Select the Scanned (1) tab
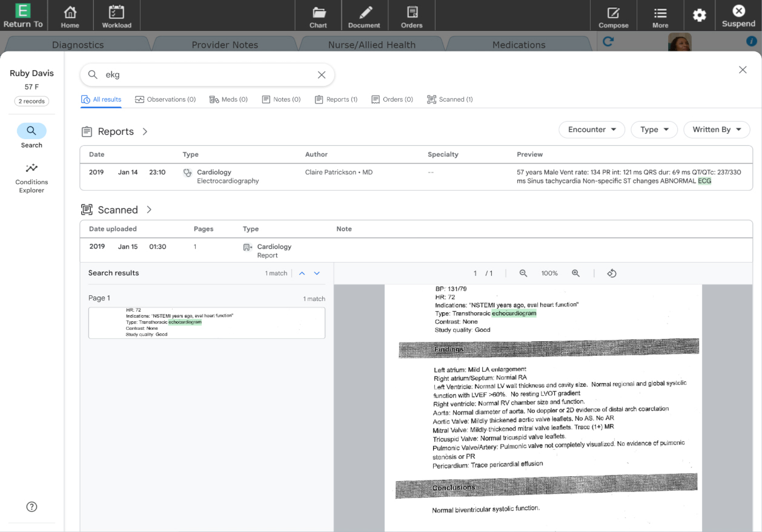Viewport: 762px width, 532px height. [450, 99]
